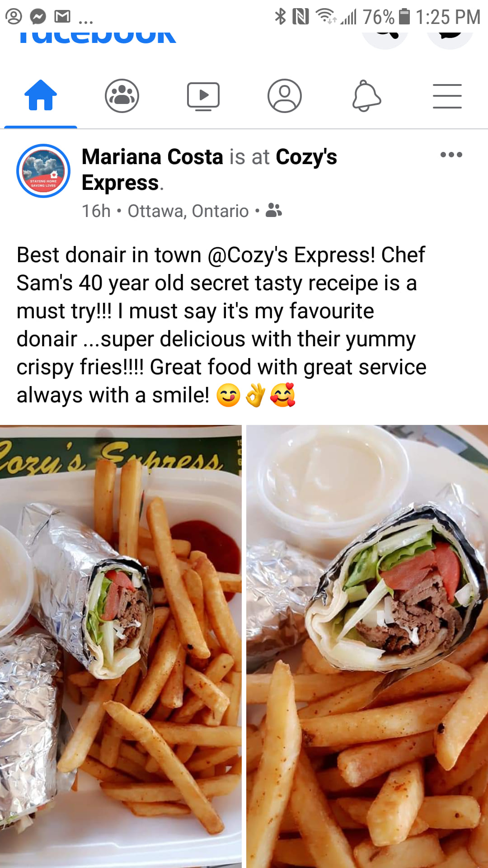The width and height of the screenshot is (488, 868).
Task: Tap the friends audience privacy icon
Action: (273, 210)
